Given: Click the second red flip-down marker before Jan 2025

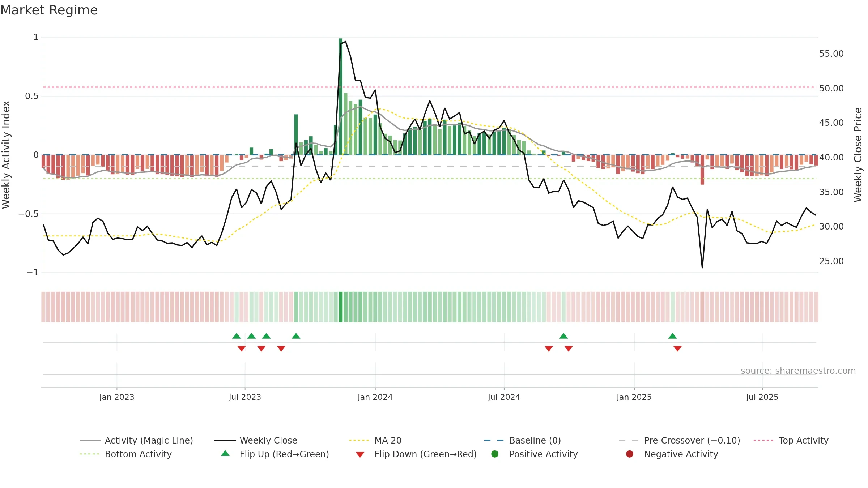Looking at the screenshot, I should [x=569, y=348].
